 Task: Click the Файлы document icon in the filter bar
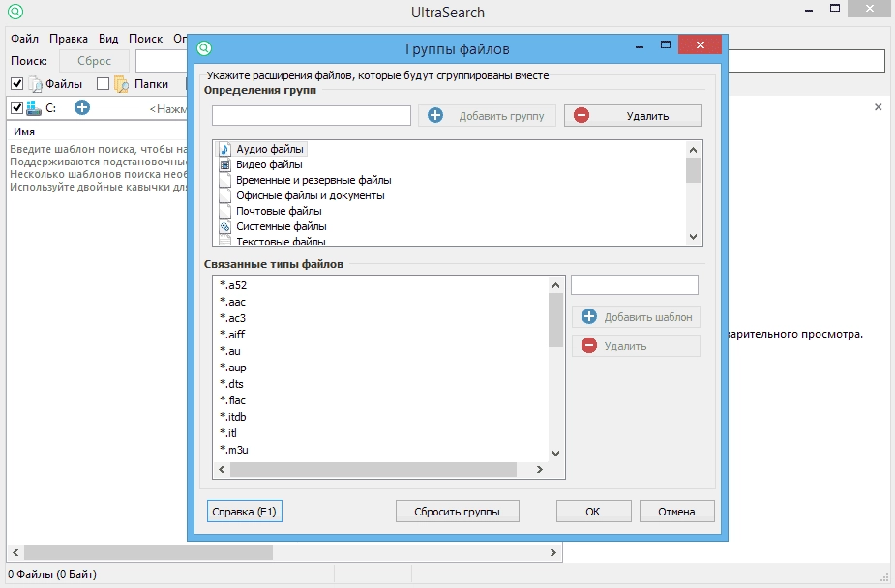point(36,84)
